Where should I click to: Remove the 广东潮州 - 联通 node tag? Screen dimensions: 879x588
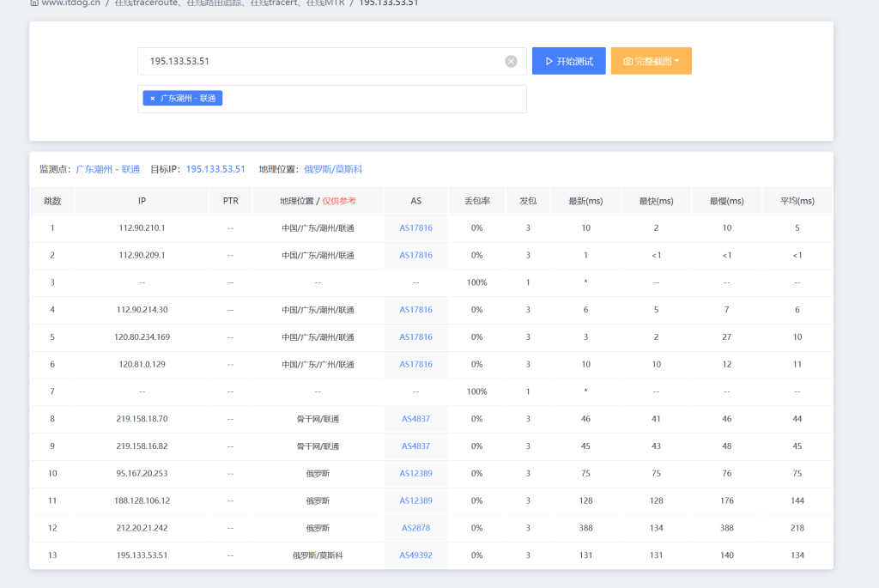pyautogui.click(x=153, y=99)
